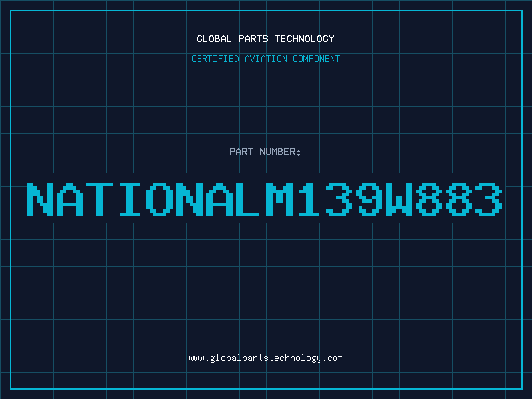Click the first letter N of the part number

point(41,199)
